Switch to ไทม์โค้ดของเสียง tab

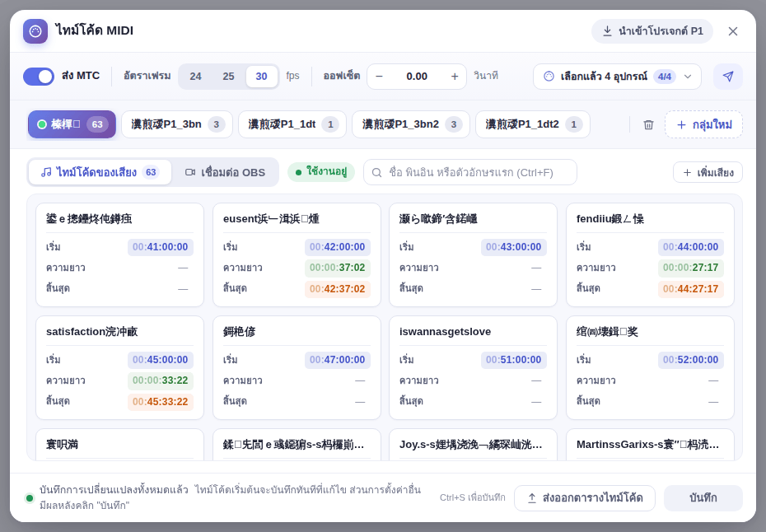(100, 172)
